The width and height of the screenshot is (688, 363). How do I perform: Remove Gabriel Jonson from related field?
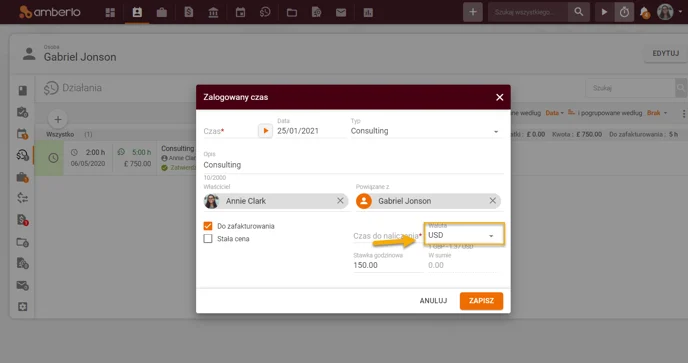click(x=492, y=201)
